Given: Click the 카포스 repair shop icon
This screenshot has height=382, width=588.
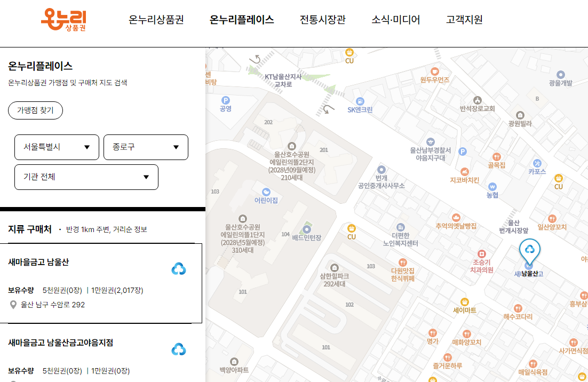Looking at the screenshot, I should [x=537, y=163].
